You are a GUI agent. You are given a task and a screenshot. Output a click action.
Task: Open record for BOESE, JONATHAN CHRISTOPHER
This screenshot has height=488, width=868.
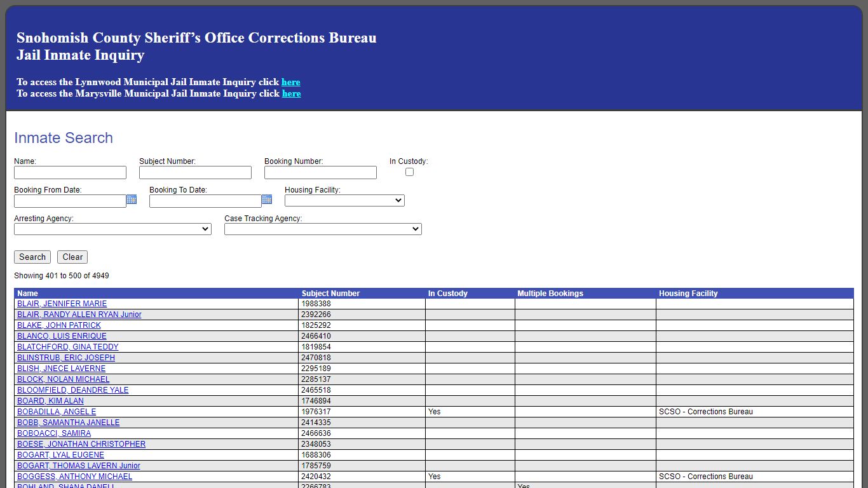(81, 444)
